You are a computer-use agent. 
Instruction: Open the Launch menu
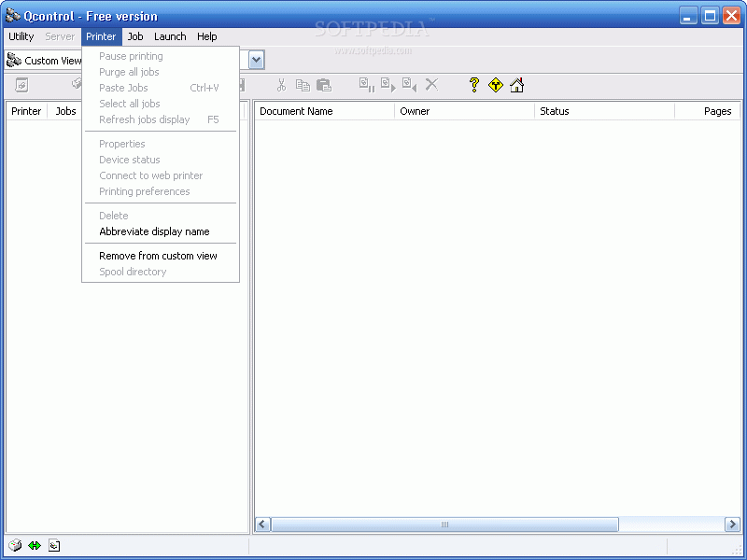170,36
